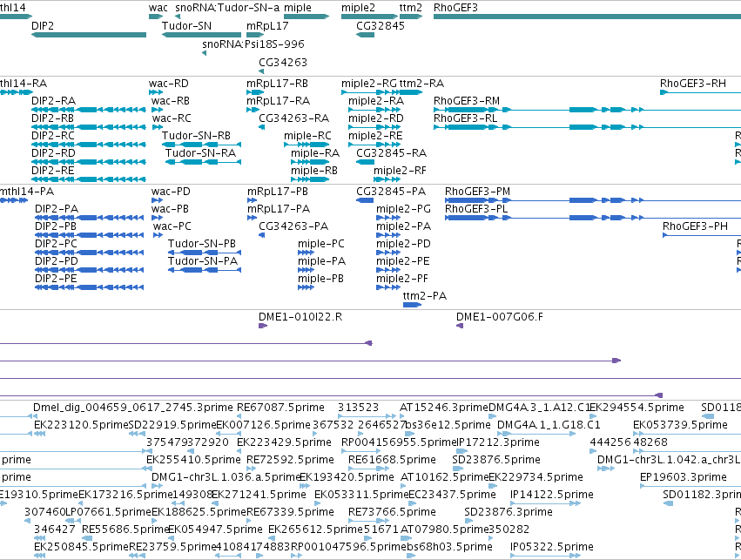Select the RhoGEF3-RM transcript label

(467, 101)
